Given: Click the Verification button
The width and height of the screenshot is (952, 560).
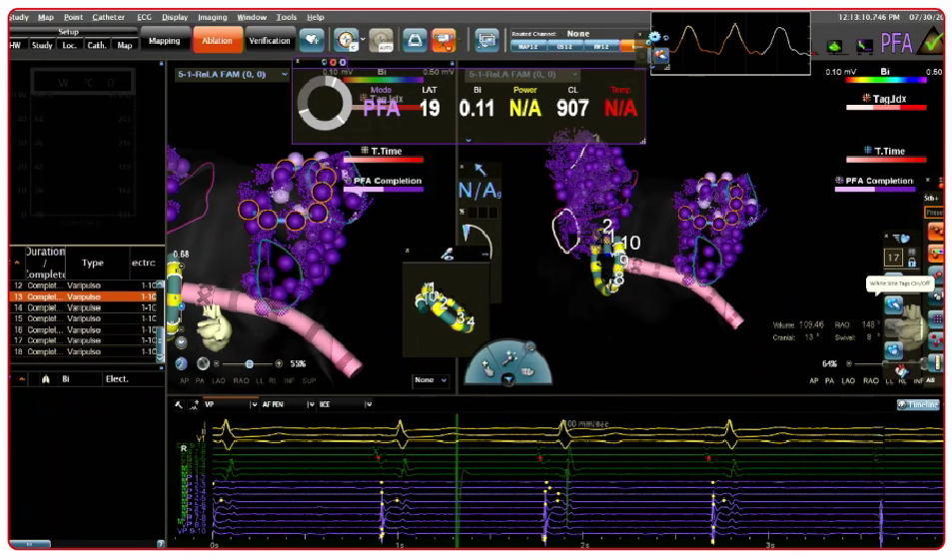Looking at the screenshot, I should pyautogui.click(x=270, y=40).
